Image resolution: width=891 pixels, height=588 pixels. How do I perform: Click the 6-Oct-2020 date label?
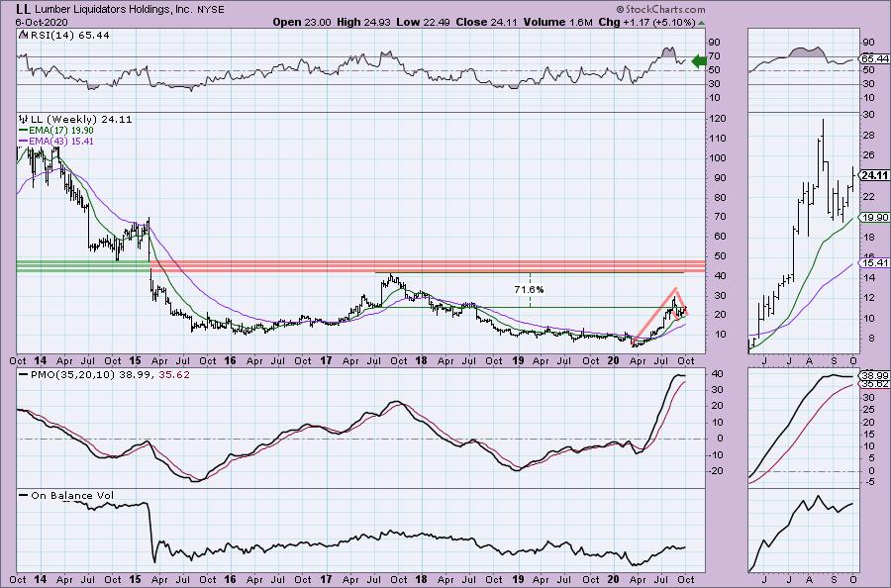click(x=42, y=22)
